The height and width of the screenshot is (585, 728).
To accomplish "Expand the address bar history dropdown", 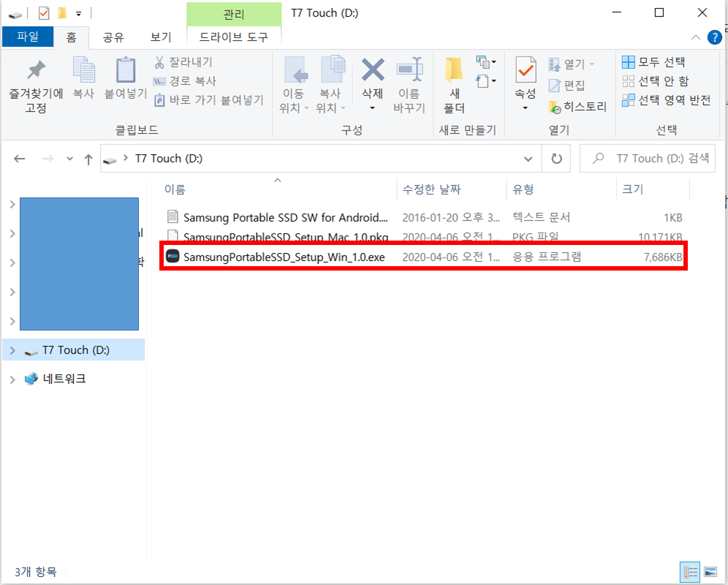I will (x=528, y=159).
